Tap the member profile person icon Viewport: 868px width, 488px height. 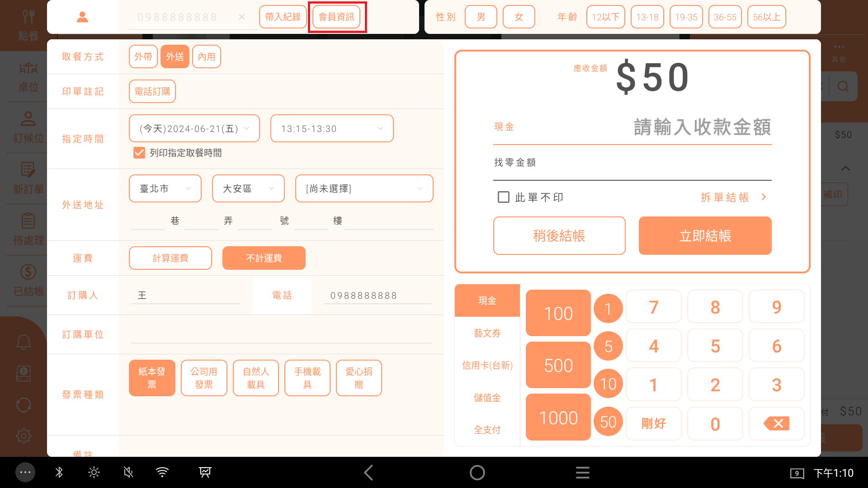click(82, 17)
